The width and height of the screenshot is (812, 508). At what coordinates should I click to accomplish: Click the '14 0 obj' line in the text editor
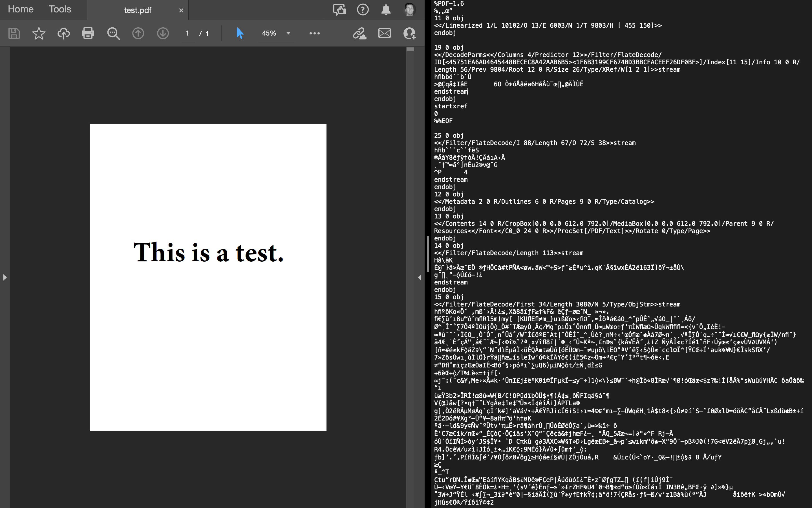(x=449, y=246)
